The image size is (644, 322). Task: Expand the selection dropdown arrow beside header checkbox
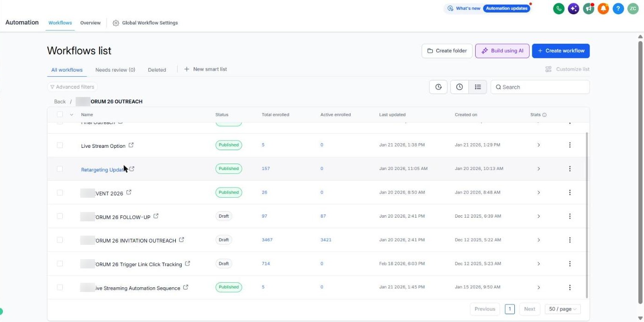point(72,115)
